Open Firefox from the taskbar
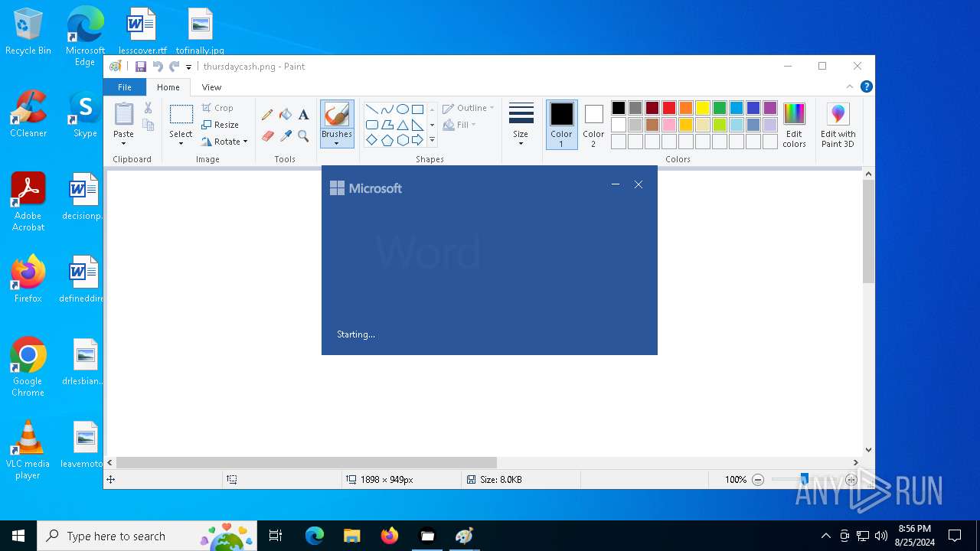Viewport: 980px width, 551px height. coord(389,536)
